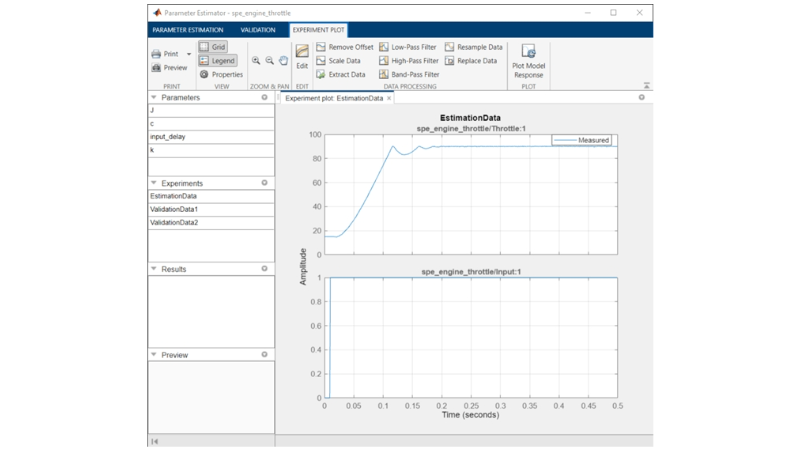Click the EstimationData figure title
The image size is (800, 453).
(x=470, y=118)
